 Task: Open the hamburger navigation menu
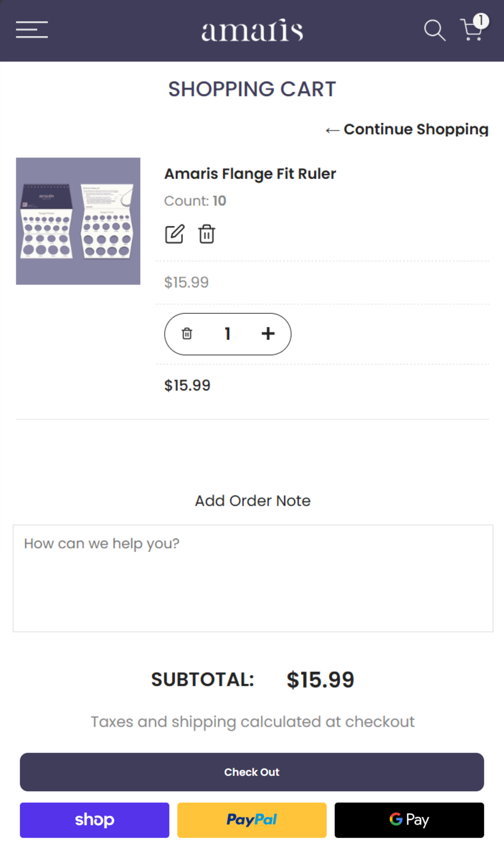(32, 30)
